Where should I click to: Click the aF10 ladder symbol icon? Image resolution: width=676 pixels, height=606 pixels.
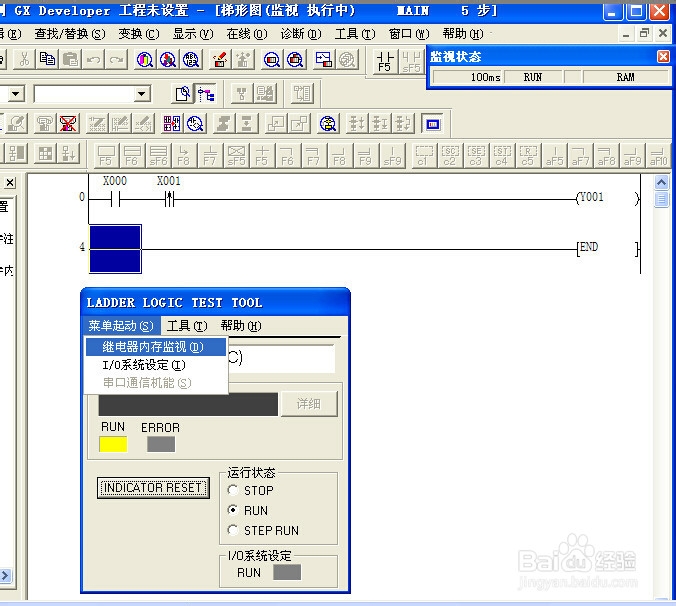click(x=658, y=155)
